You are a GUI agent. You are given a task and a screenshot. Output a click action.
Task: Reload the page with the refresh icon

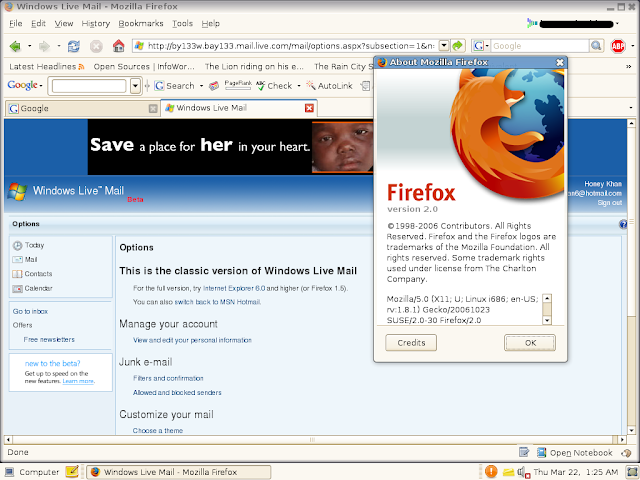(x=74, y=46)
